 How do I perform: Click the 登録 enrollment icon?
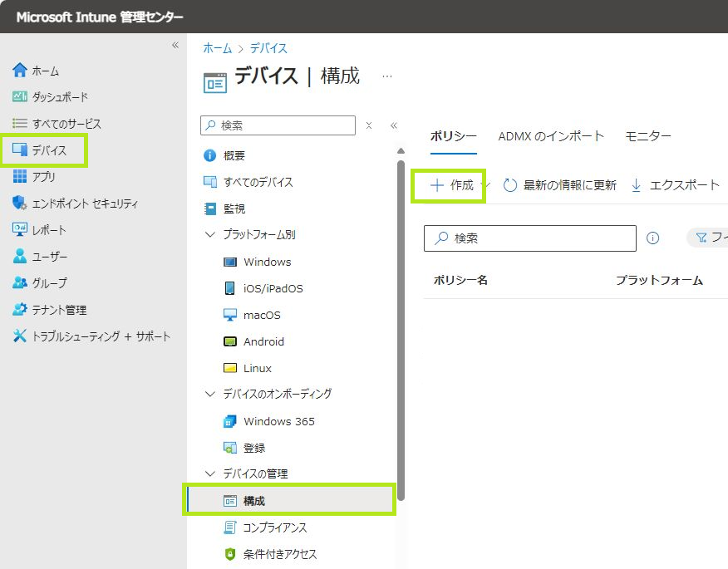[x=230, y=448]
